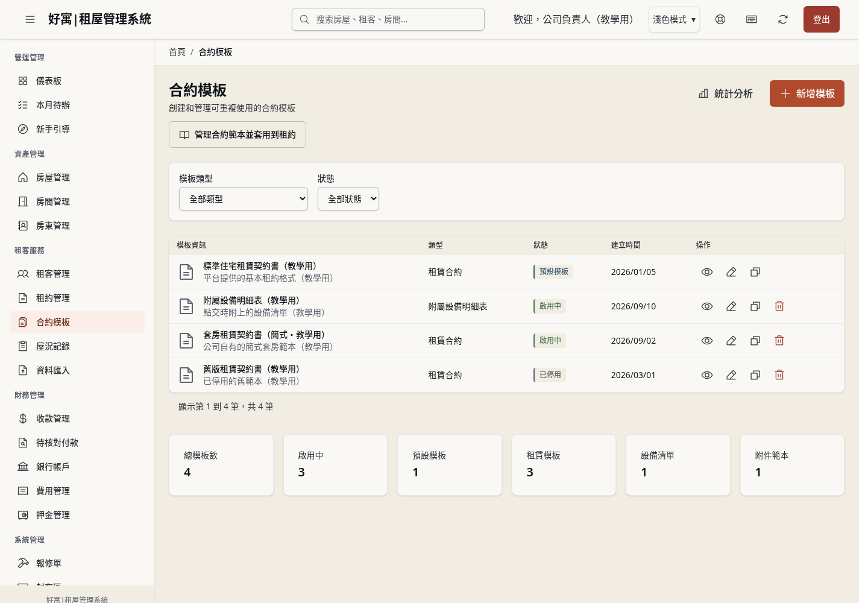The height and width of the screenshot is (603, 868).
Task: Go to 報修單 in sidebar
Action: (77, 563)
